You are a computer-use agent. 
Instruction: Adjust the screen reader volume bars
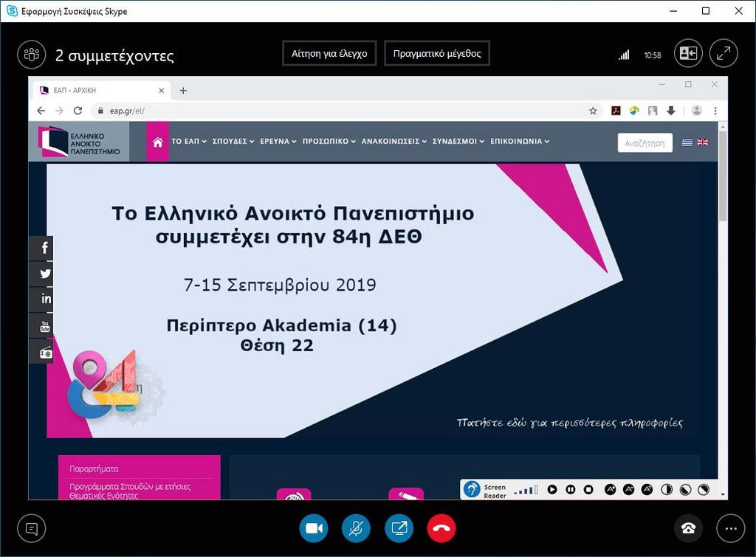point(526,491)
